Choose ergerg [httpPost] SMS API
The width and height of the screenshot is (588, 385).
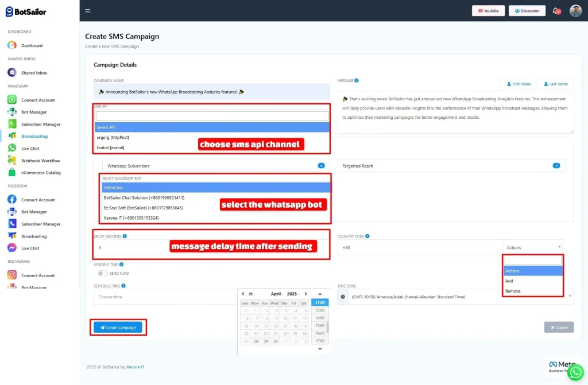(x=212, y=138)
